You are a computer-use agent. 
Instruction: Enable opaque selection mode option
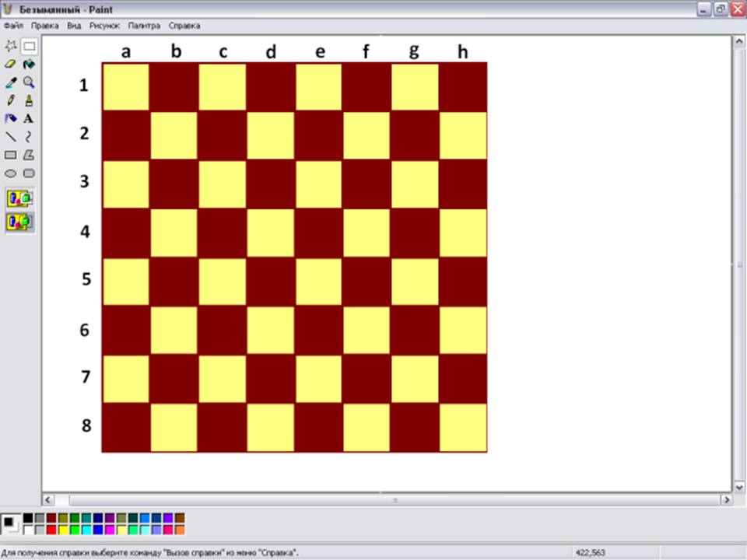[x=19, y=199]
